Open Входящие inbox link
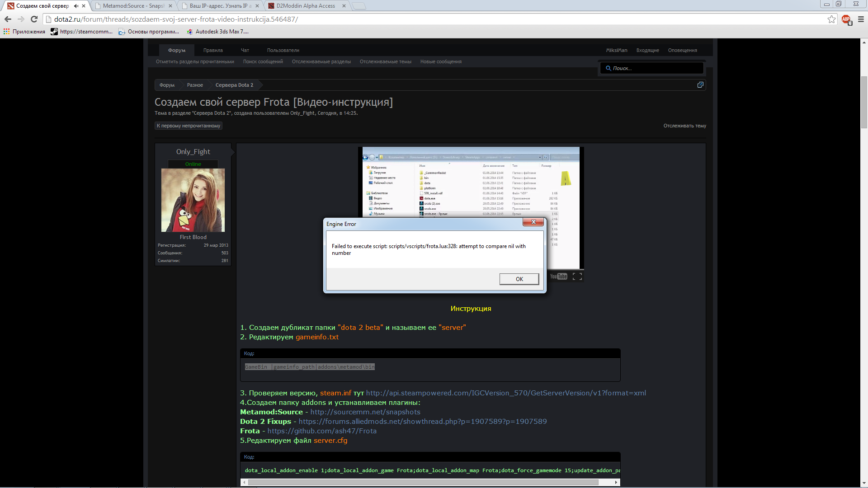 [647, 50]
